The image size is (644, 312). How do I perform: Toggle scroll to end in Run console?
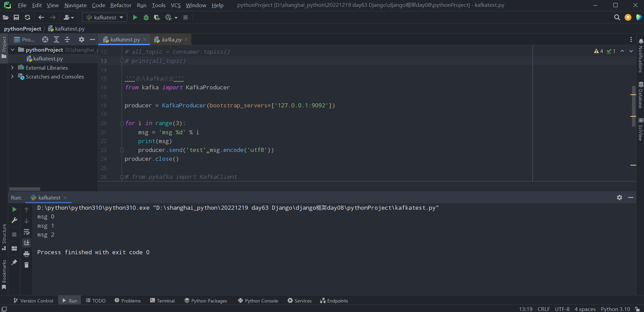tap(27, 243)
